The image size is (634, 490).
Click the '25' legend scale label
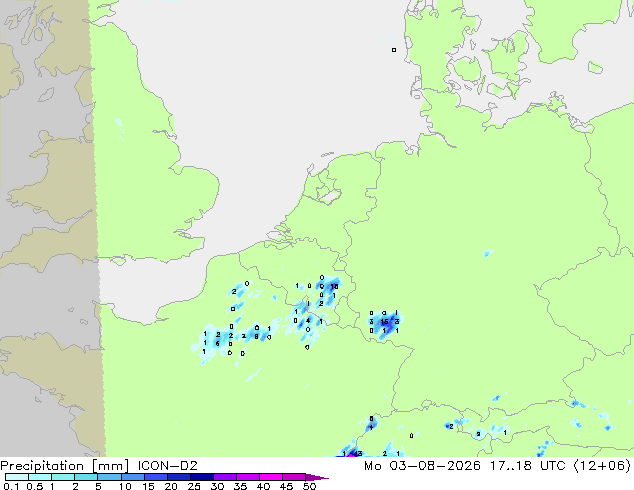click(x=194, y=486)
